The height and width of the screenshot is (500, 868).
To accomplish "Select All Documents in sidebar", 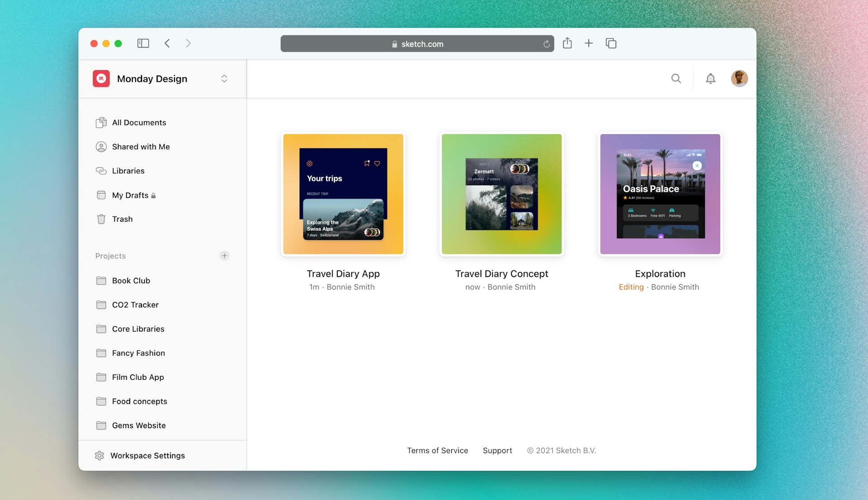I will pos(139,122).
